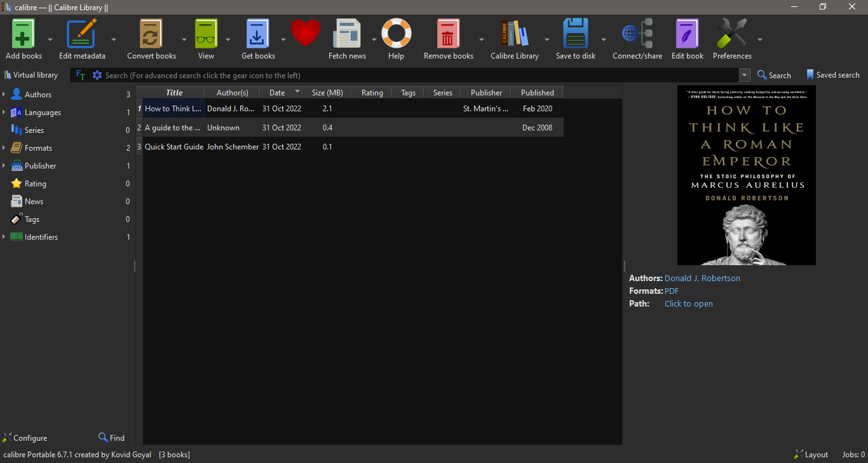Click the red heart Donate icon

tap(306, 33)
